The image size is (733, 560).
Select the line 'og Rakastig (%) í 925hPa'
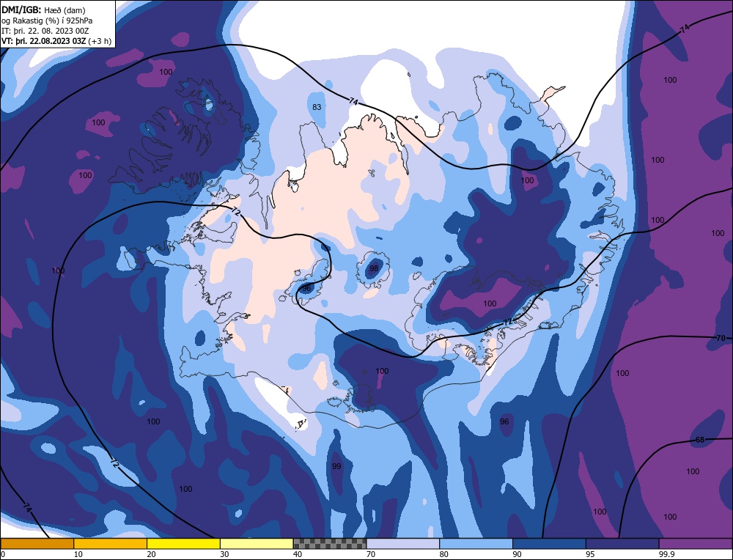(x=47, y=20)
